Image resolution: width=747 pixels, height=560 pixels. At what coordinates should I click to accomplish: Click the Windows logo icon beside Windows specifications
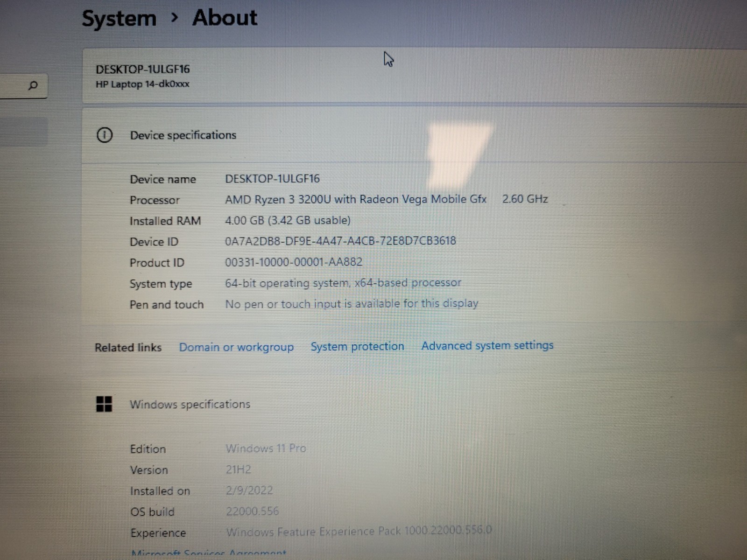click(104, 404)
